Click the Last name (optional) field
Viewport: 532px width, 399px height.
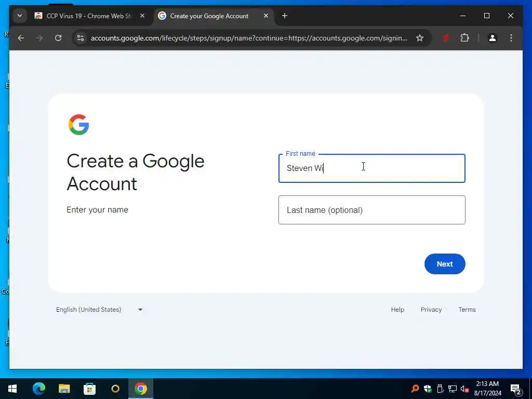tap(372, 210)
